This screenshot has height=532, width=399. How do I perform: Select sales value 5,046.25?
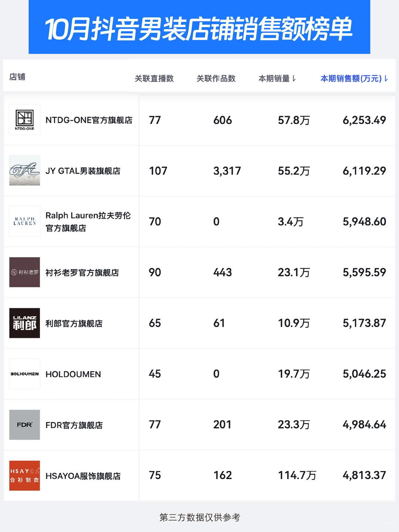click(364, 374)
